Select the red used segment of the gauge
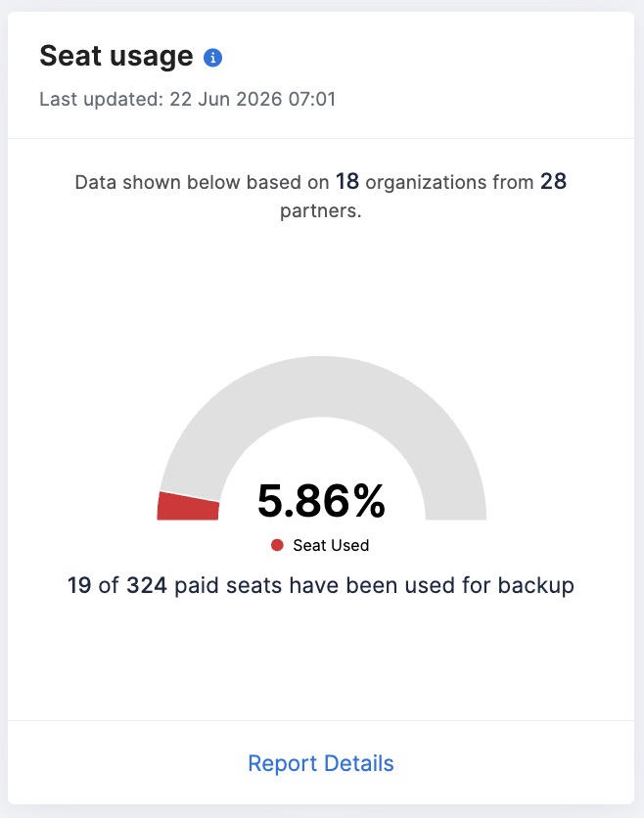644x818 pixels. (188, 506)
